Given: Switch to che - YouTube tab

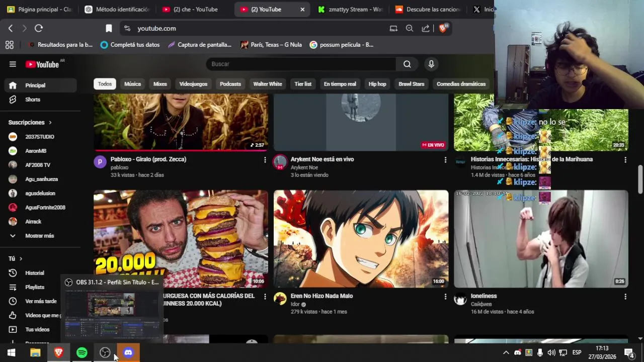Looking at the screenshot, I should [x=195, y=9].
